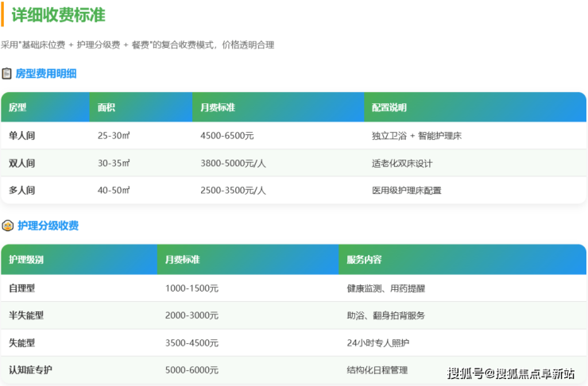This screenshot has height=386, width=588.
Task: Click the clipboard icon beside 房型费用明细
Action: coord(7,74)
